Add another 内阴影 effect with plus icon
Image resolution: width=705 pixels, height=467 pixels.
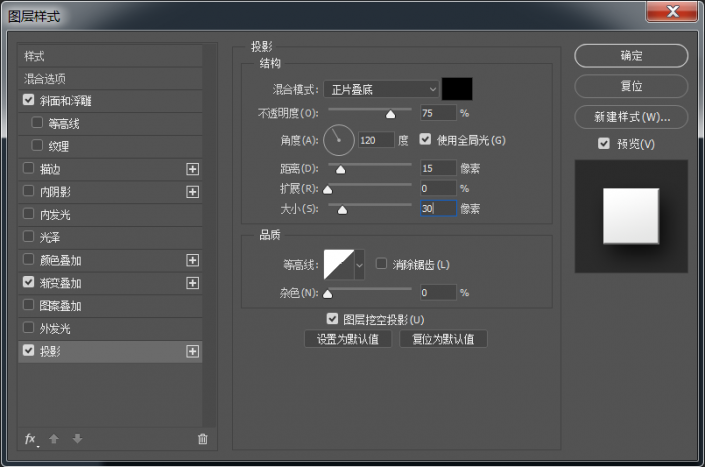click(x=192, y=192)
